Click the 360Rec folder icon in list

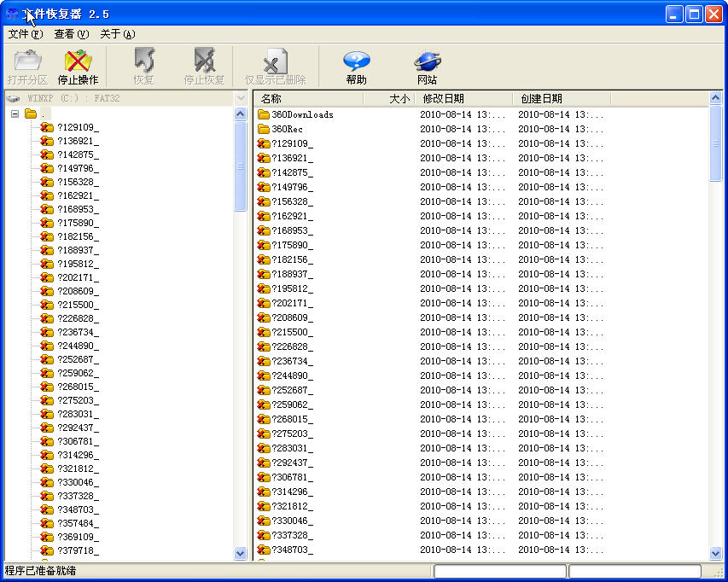[x=263, y=129]
